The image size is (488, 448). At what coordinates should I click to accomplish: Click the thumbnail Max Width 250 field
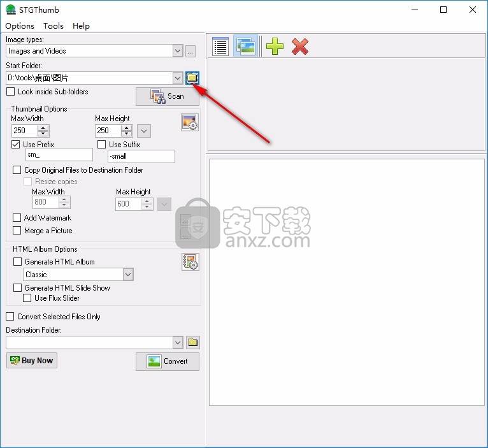coord(25,131)
